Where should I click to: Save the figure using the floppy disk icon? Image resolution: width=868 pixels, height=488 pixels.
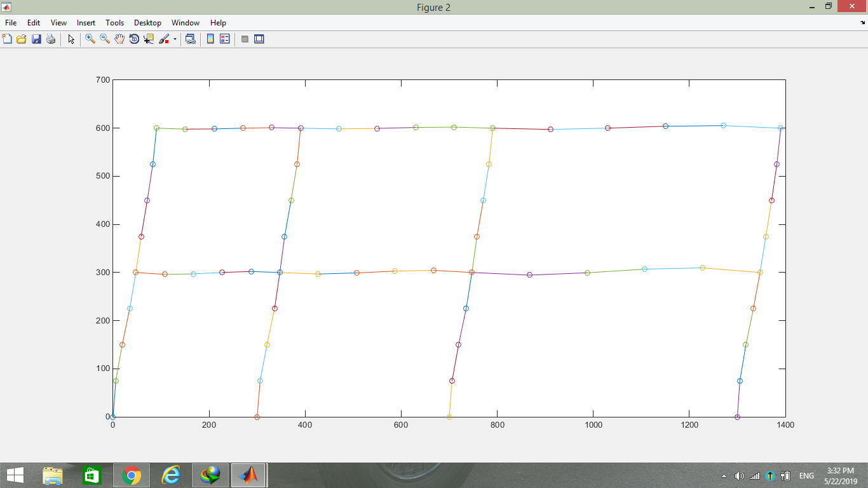(36, 39)
